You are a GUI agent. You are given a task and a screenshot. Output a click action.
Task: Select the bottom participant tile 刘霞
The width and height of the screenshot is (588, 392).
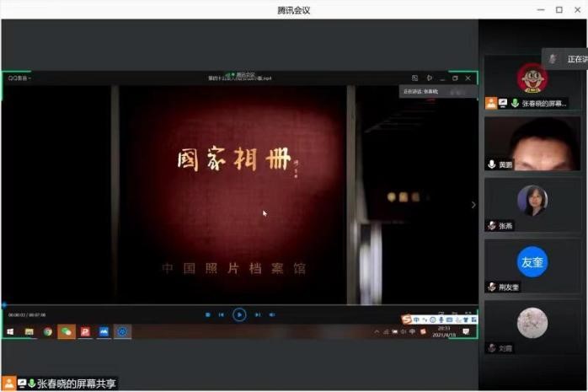(532, 327)
